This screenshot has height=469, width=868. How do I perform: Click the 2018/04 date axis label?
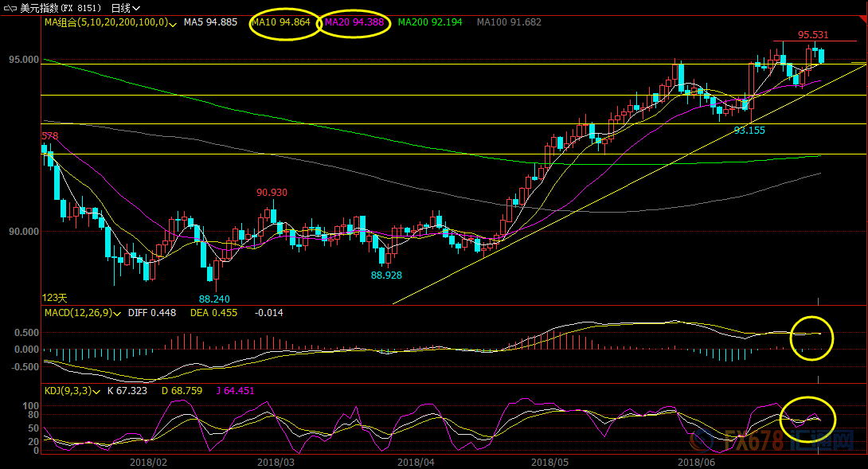pyautogui.click(x=416, y=461)
